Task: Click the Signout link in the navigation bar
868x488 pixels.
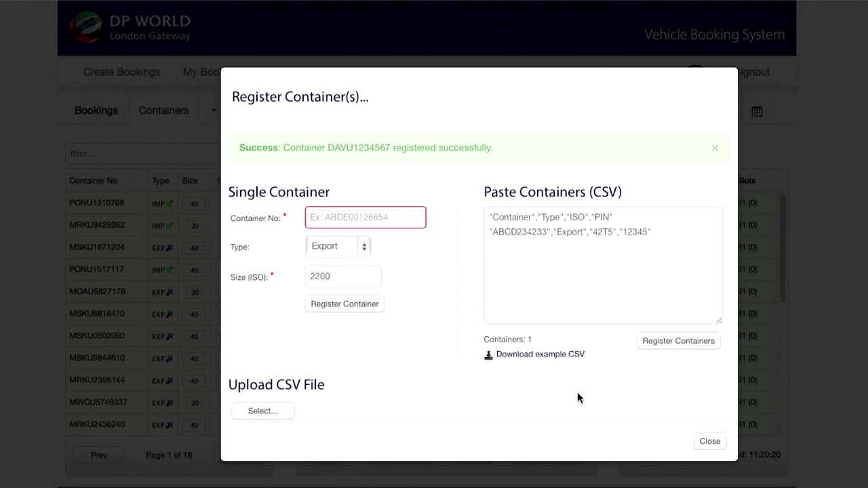Action: [x=753, y=72]
